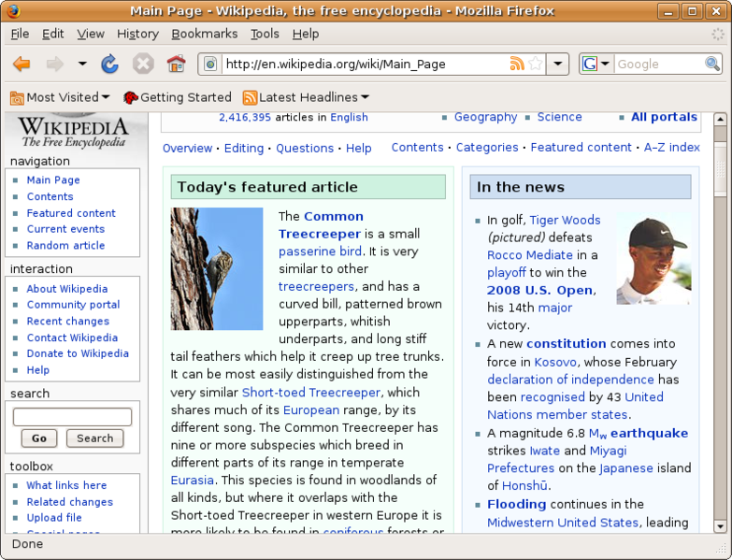Open the Bookmarks menu

(x=205, y=34)
